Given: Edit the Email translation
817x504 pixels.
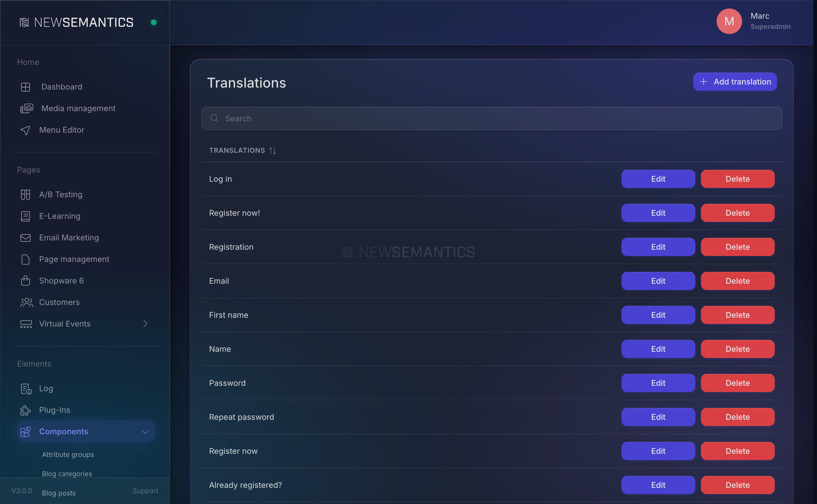Looking at the screenshot, I should pos(658,281).
